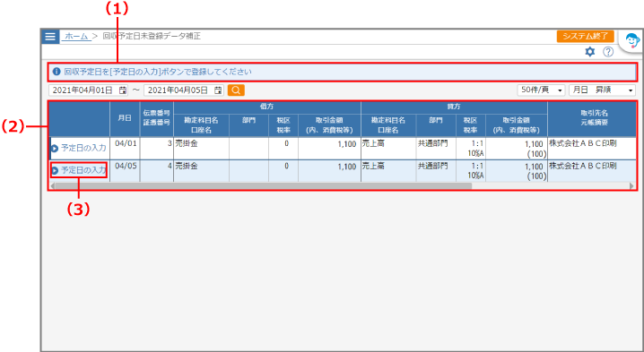Open the 月日 昇順 sort order dropdown
644x352 pixels.
(x=602, y=90)
